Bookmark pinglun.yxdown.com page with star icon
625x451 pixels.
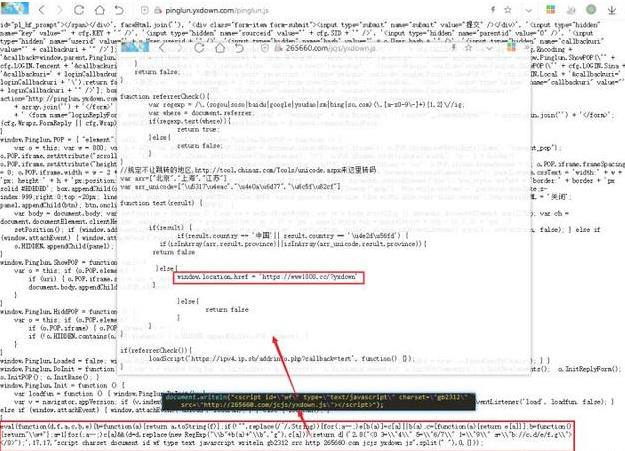pos(507,10)
